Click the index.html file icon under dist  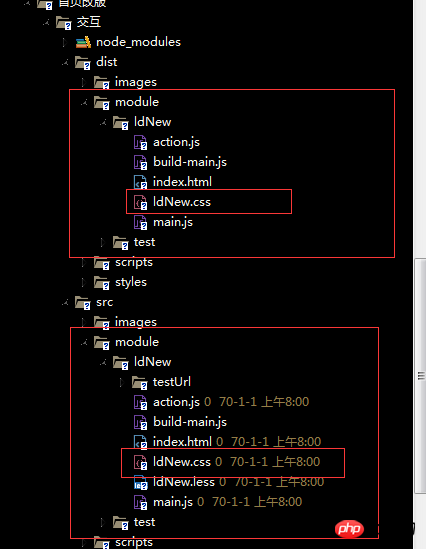point(141,182)
